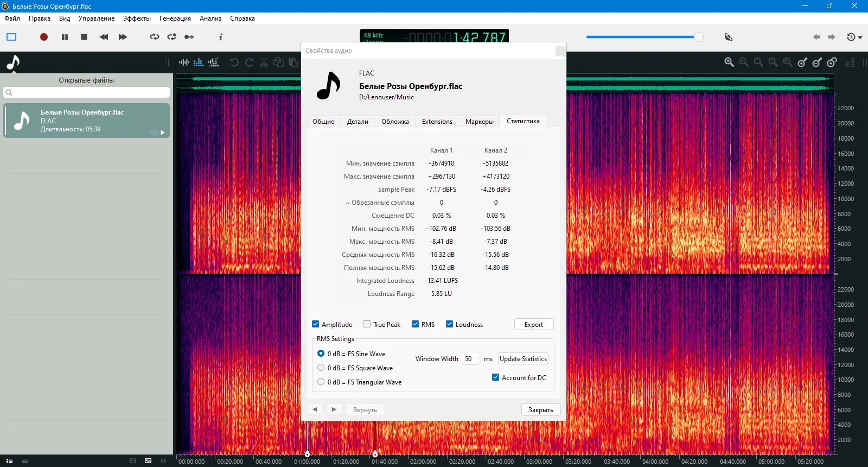Switch to waveform view
Screen dimensions: 868x467
(184, 62)
